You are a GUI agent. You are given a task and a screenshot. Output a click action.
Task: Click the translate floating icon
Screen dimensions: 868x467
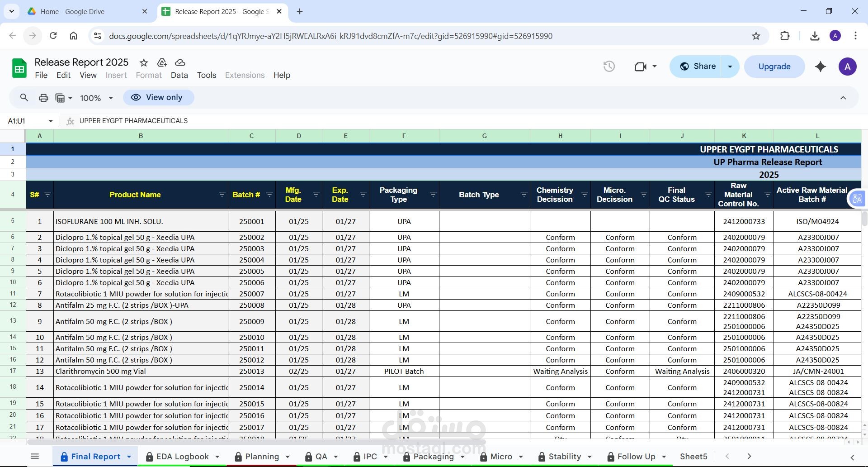[x=857, y=198]
